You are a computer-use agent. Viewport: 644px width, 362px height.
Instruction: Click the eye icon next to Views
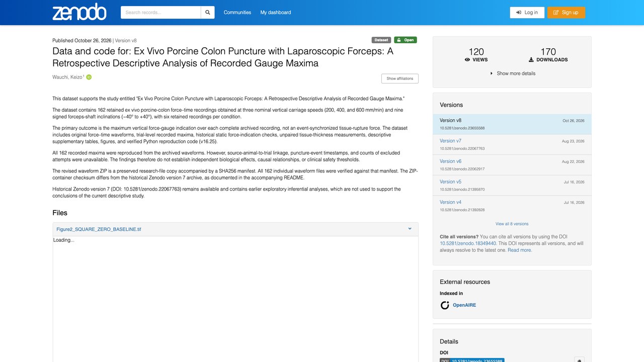coord(467,60)
